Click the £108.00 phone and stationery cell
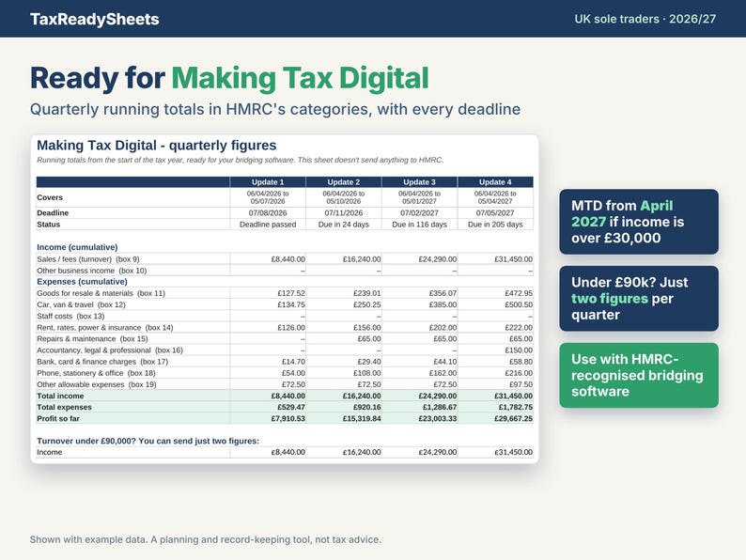 (344, 373)
